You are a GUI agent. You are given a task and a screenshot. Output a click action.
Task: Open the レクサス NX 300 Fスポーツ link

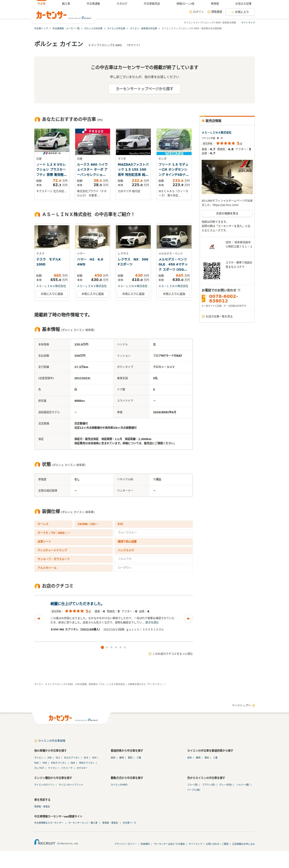133,262
